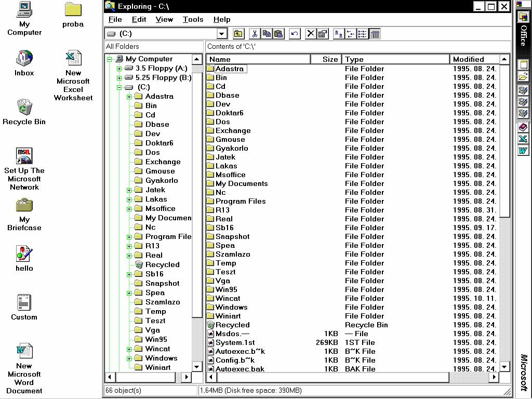Select Set Up The Microsoft Network icon
Viewport: 532px width, 399px height.
point(24,169)
